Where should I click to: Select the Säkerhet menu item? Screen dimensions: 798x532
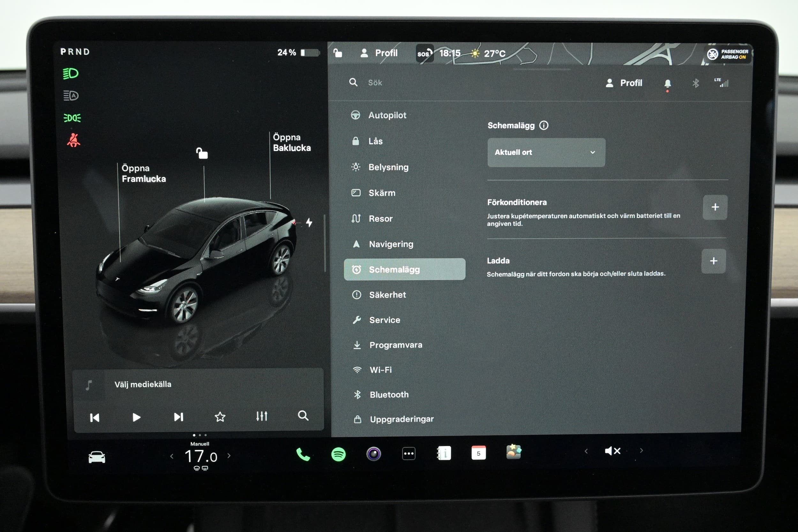pos(387,295)
